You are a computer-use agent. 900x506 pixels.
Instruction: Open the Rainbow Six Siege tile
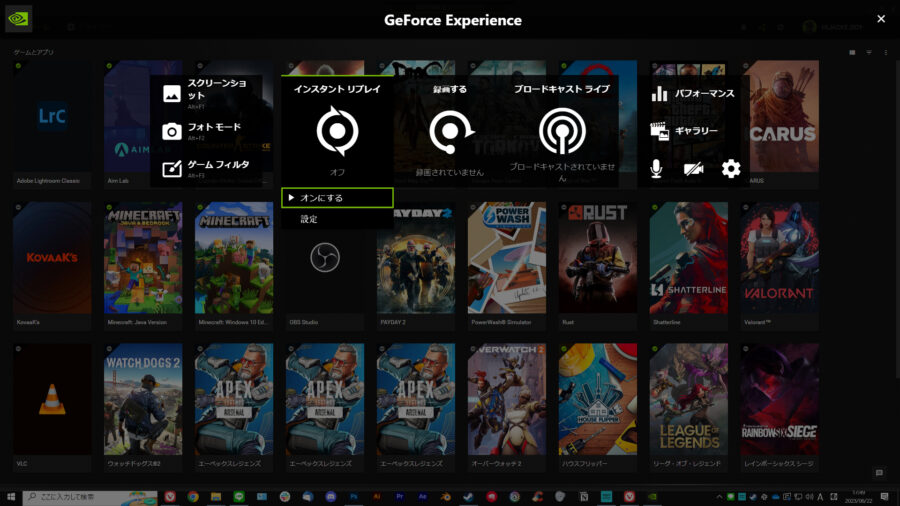[779, 407]
